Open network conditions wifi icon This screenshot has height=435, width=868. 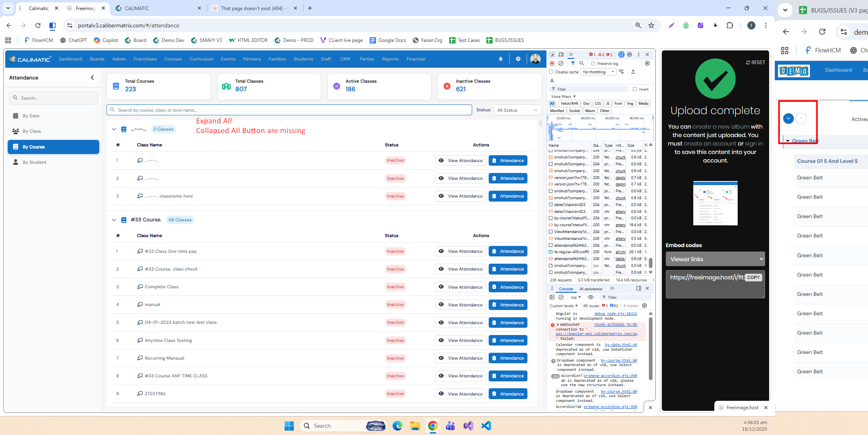coord(621,72)
